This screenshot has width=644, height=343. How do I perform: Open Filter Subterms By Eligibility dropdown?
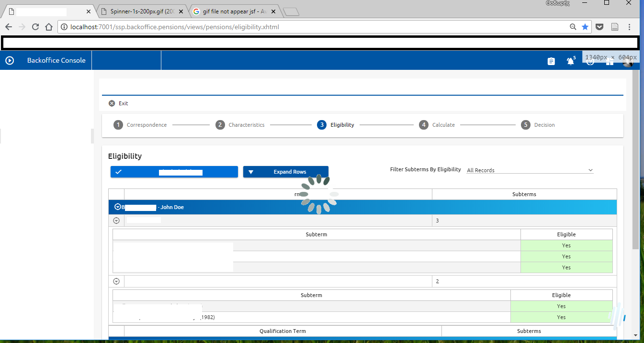[530, 170]
